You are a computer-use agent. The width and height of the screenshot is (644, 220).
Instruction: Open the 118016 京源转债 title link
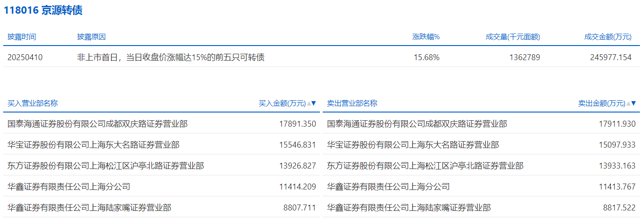tap(44, 10)
